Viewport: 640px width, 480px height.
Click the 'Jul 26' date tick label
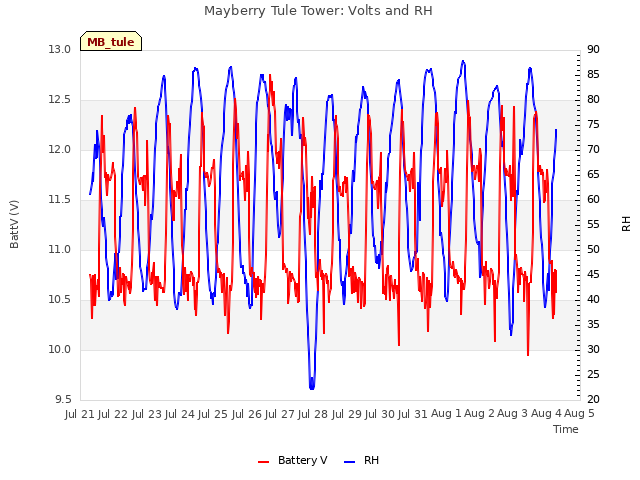[x=246, y=414]
